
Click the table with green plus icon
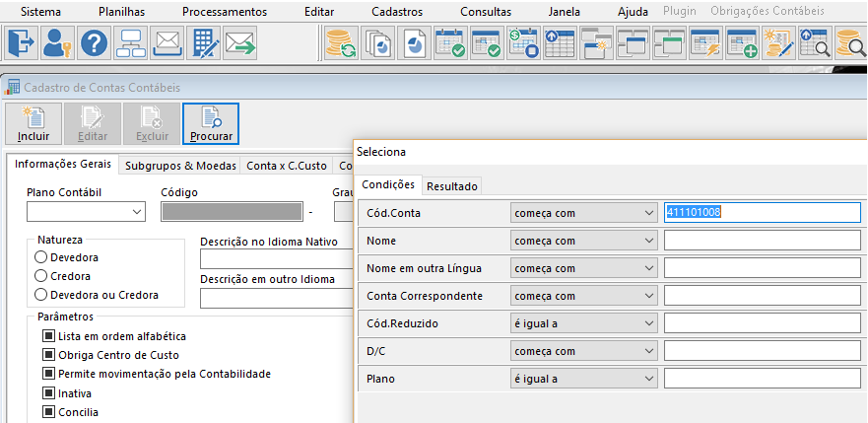click(x=742, y=43)
